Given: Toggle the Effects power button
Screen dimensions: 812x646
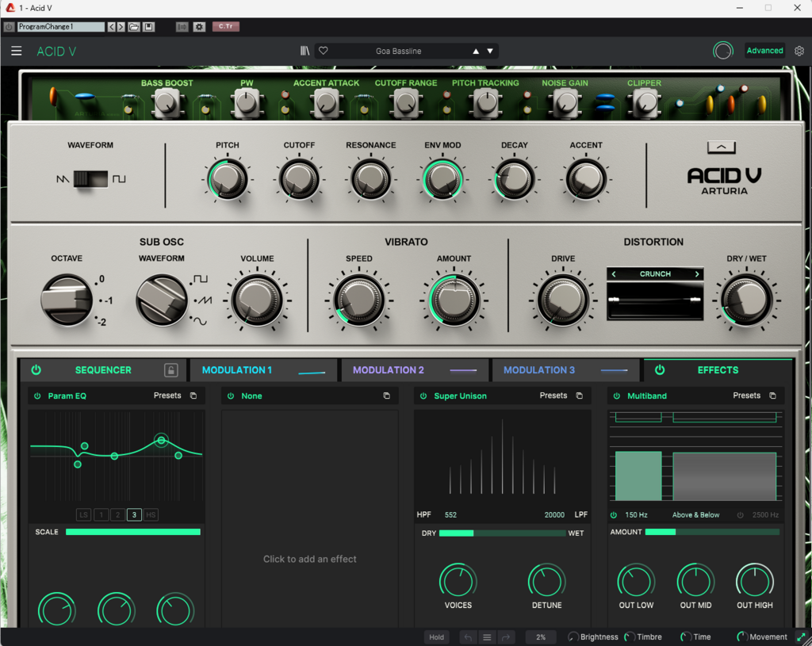Looking at the screenshot, I should (x=660, y=370).
